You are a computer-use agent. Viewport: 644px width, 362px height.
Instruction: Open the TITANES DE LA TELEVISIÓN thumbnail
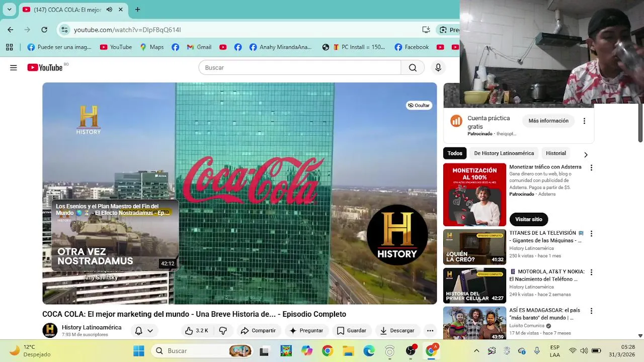click(x=474, y=247)
